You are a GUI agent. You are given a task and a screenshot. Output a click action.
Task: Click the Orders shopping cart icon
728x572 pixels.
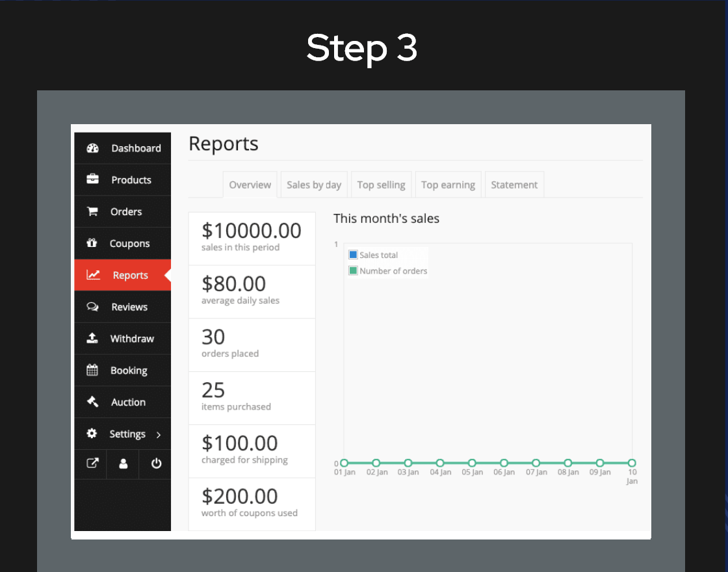(x=92, y=211)
